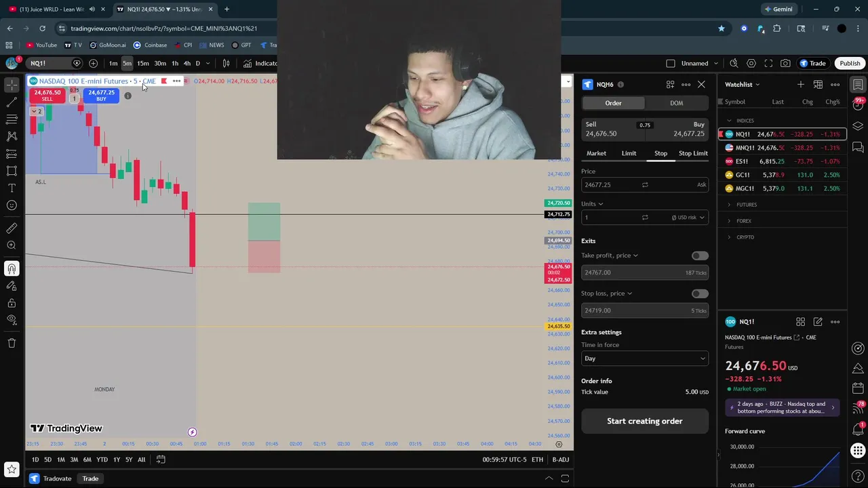This screenshot has height=488, width=868.
Task: Toggle the ETH session button
Action: click(537, 460)
